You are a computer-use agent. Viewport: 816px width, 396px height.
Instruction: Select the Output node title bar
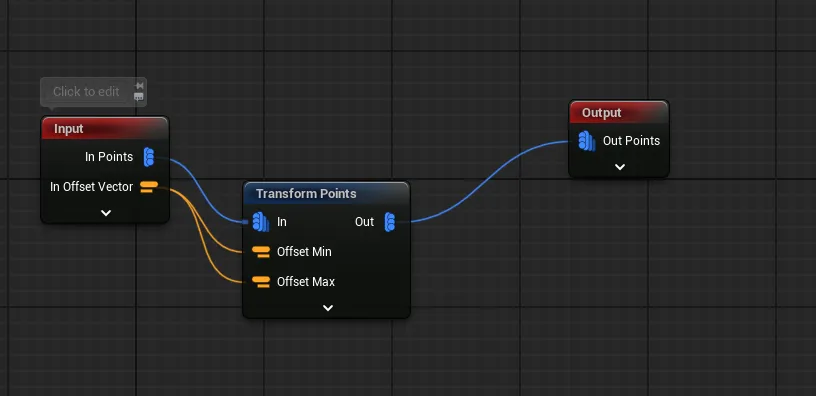[x=619, y=112]
